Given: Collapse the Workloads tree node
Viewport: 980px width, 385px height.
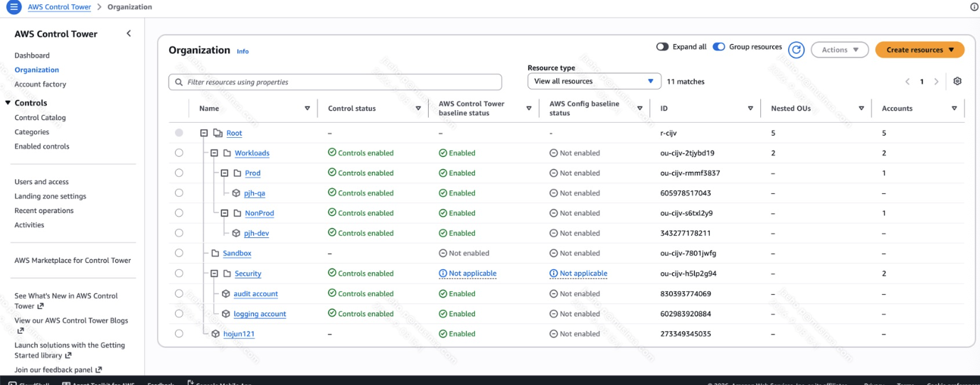Looking at the screenshot, I should point(214,153).
